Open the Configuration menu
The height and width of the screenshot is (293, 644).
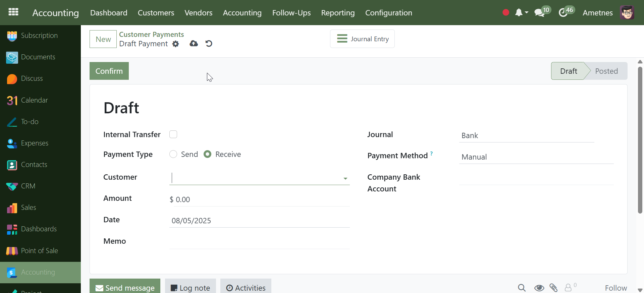click(388, 13)
